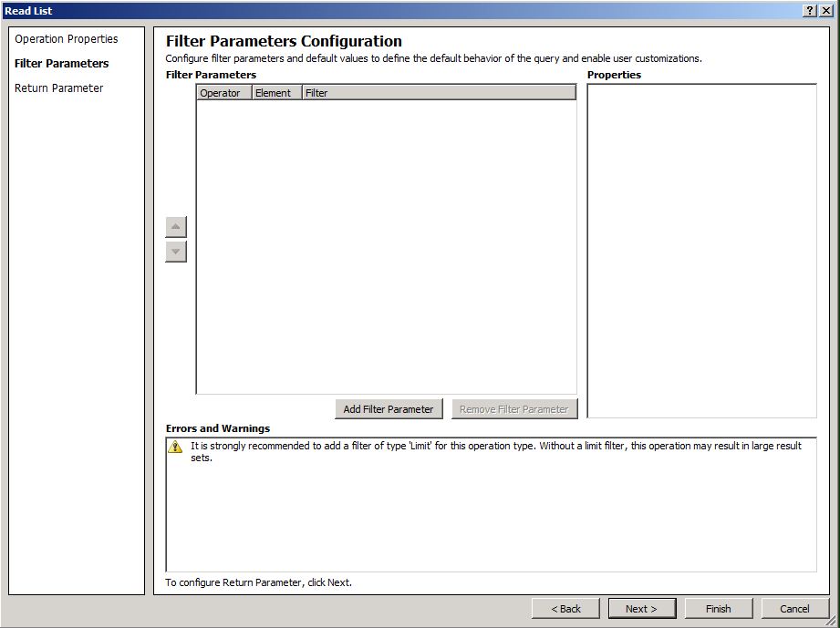Move filter parameter down with arrow button

pyautogui.click(x=176, y=252)
